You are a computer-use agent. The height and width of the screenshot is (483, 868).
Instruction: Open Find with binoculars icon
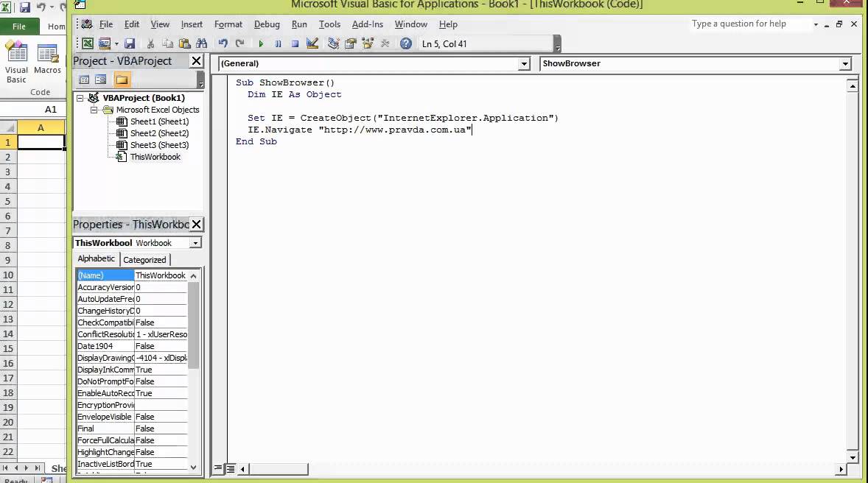pyautogui.click(x=201, y=43)
